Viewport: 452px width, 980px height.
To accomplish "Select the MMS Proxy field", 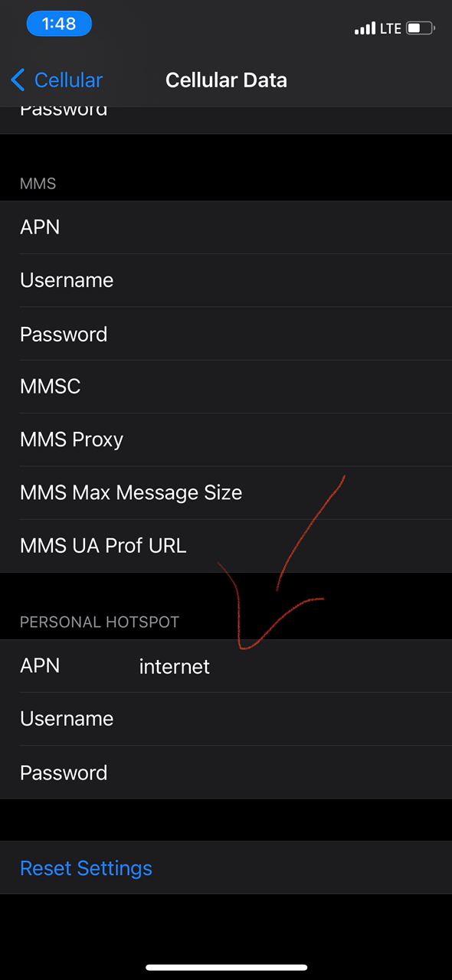I will [226, 439].
